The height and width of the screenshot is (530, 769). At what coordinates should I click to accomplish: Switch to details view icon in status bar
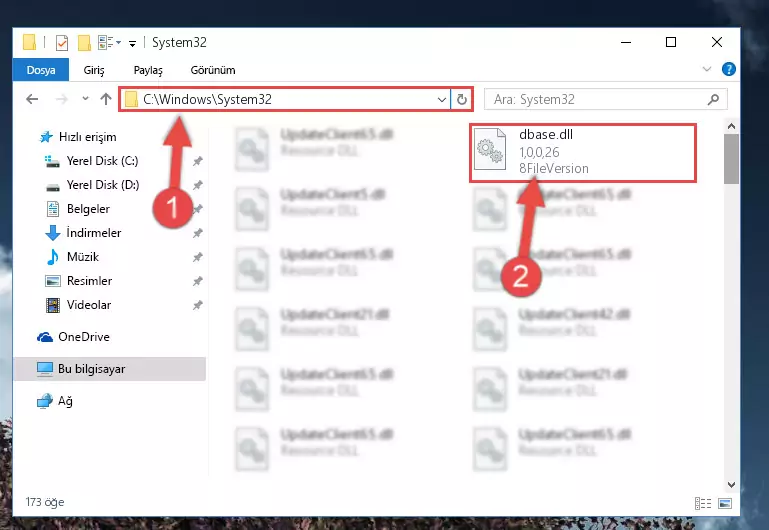tap(703, 503)
